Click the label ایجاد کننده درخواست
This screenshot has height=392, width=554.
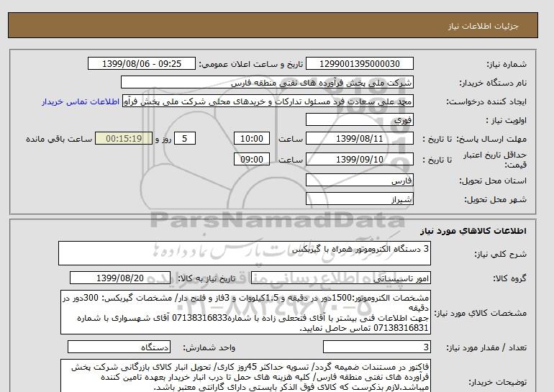(486, 101)
